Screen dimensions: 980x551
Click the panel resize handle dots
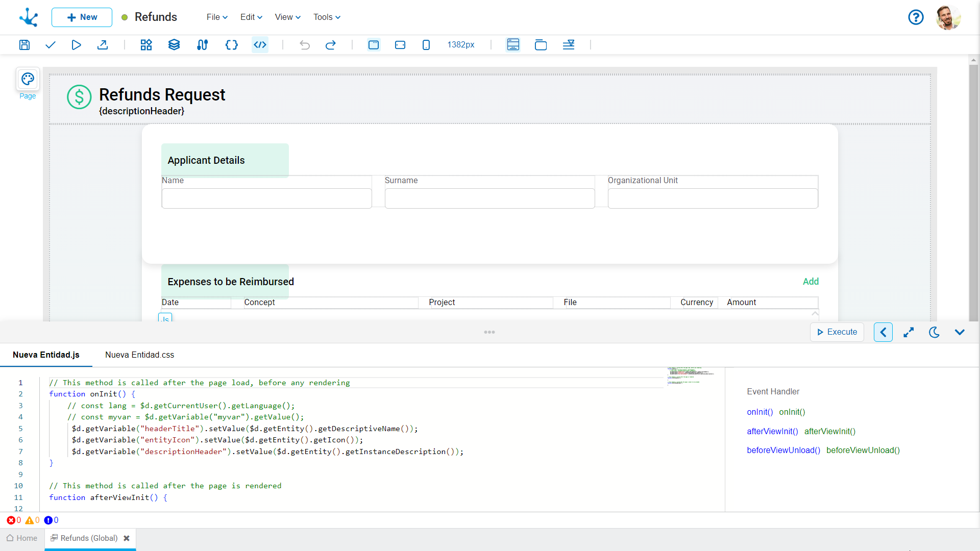coord(489,332)
